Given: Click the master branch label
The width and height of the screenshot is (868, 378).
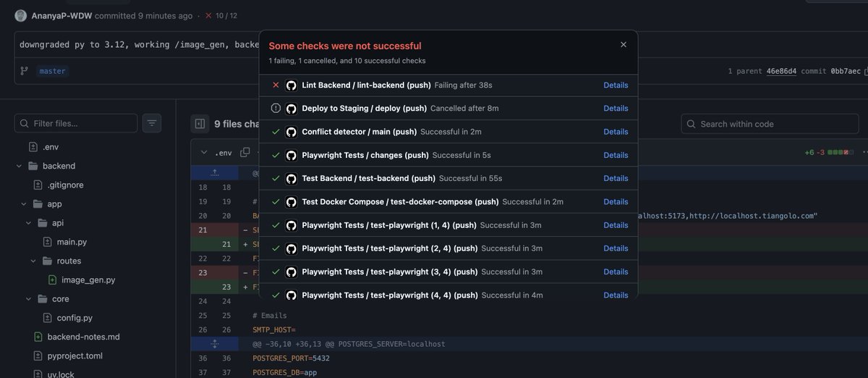Looking at the screenshot, I should tap(52, 71).
